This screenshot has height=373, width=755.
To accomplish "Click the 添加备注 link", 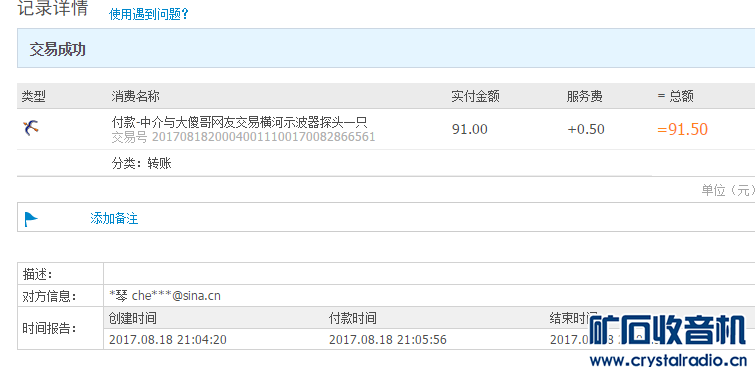I will click(114, 219).
